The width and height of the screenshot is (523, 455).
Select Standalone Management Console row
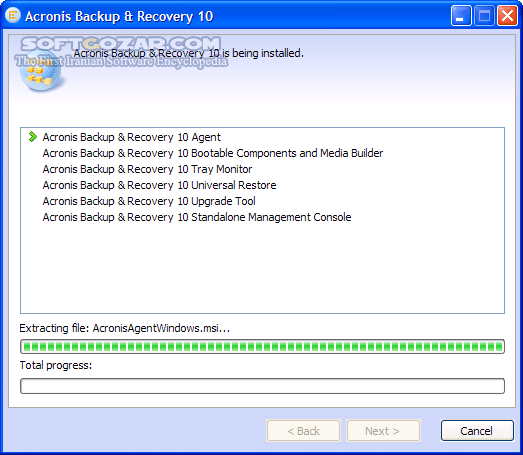click(x=197, y=217)
